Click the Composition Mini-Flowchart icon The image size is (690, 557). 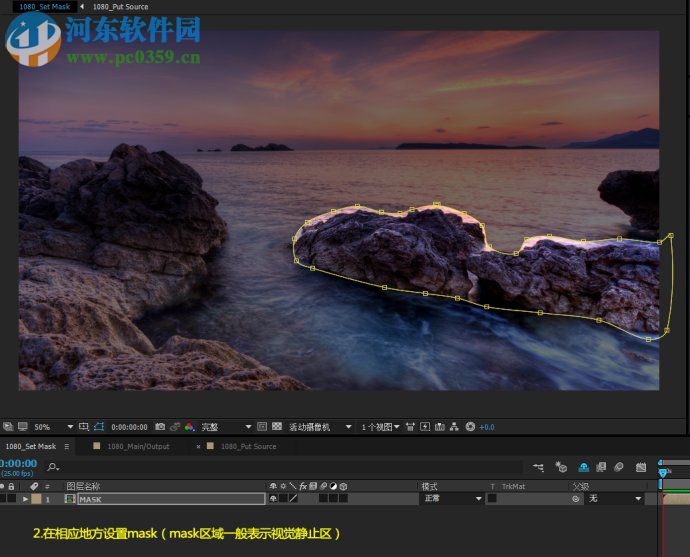click(538, 467)
